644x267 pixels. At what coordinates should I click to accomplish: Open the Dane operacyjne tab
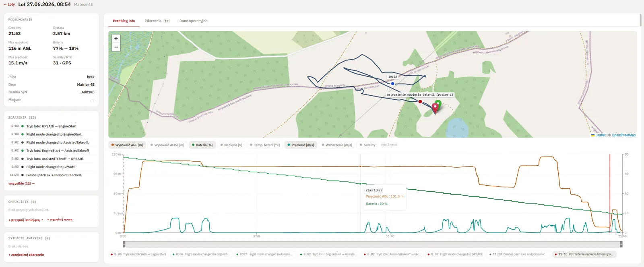pos(193,21)
